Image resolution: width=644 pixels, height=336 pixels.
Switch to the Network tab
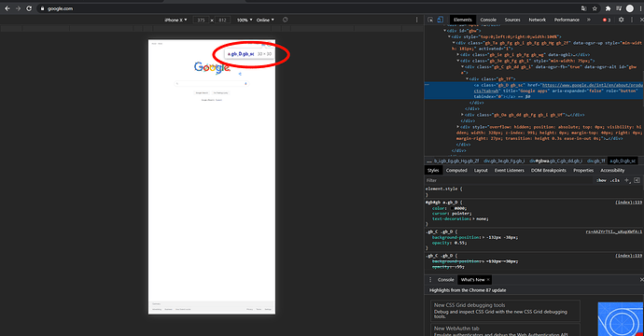tap(538, 20)
